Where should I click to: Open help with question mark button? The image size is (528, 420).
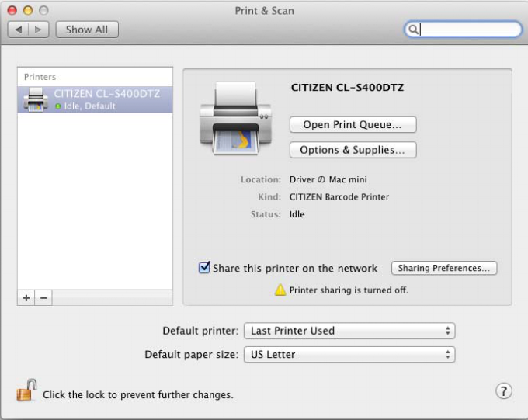(504, 391)
